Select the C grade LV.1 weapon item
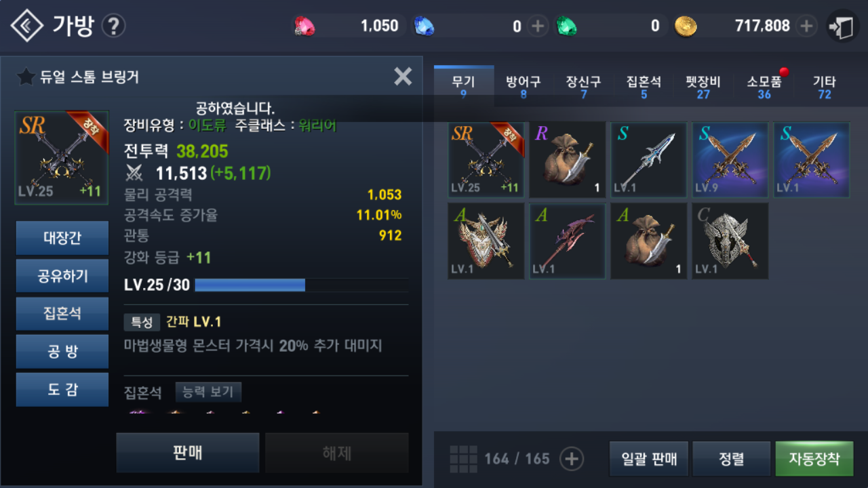The width and height of the screenshot is (868, 488). 730,241
